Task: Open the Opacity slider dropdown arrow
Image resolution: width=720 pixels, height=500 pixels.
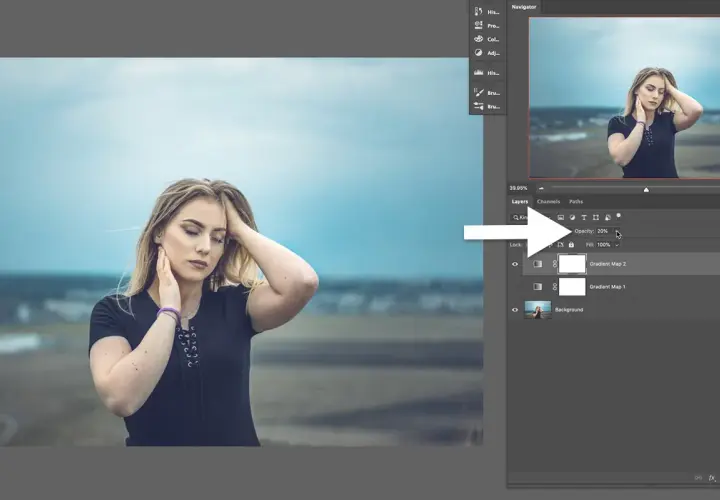Action: point(618,231)
